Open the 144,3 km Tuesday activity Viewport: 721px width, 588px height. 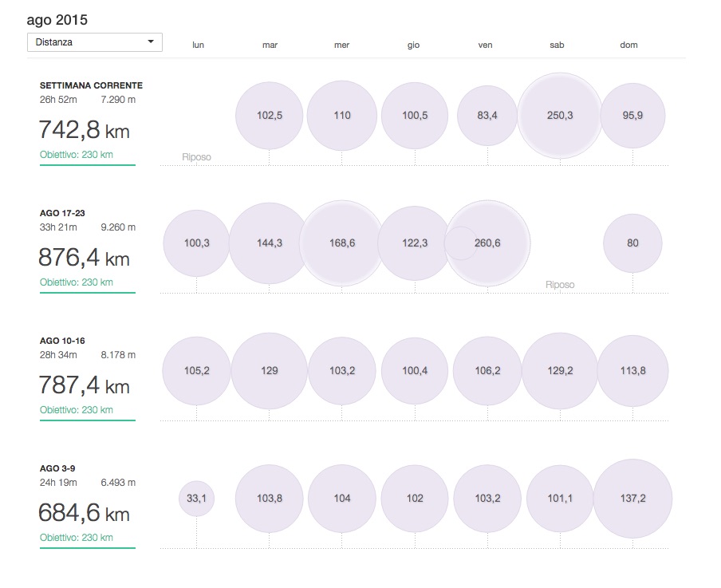pos(269,243)
